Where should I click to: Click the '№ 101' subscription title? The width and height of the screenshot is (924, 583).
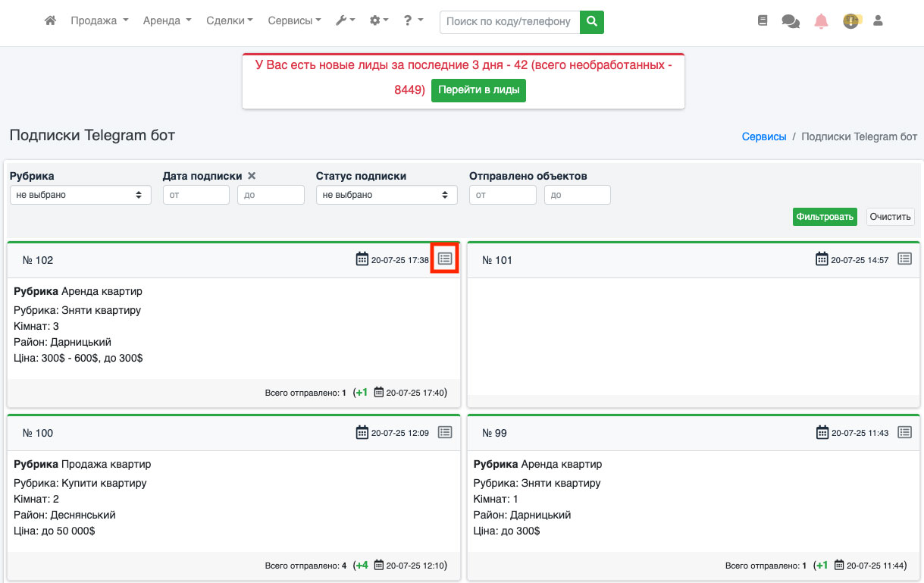497,260
